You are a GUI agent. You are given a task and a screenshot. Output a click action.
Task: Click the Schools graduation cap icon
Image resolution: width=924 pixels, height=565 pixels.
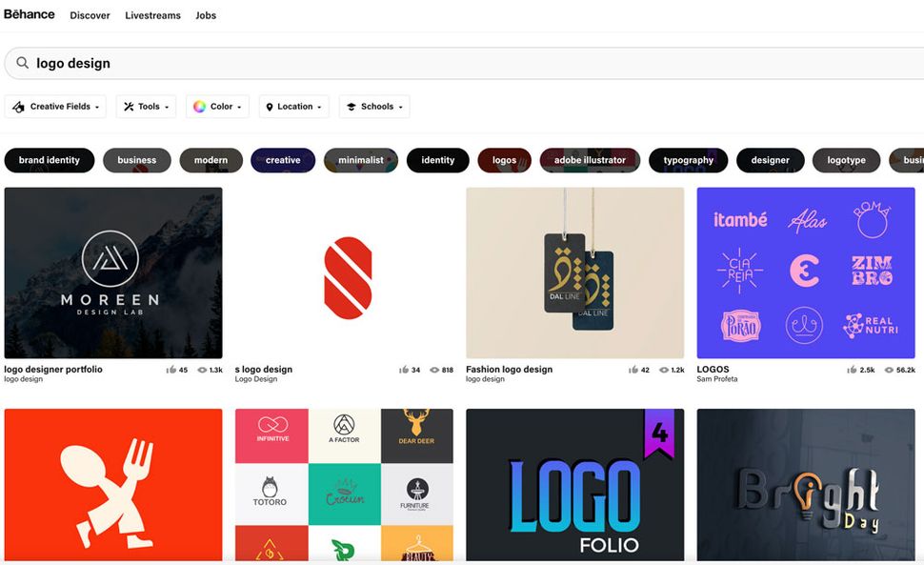352,107
